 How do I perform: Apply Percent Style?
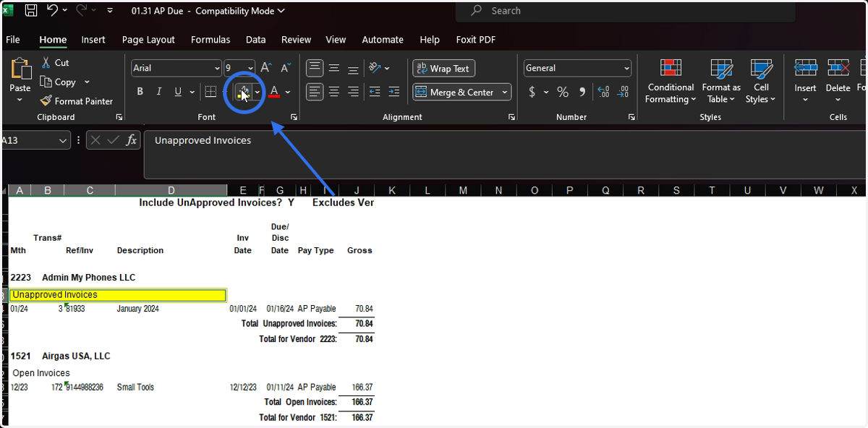(x=563, y=92)
